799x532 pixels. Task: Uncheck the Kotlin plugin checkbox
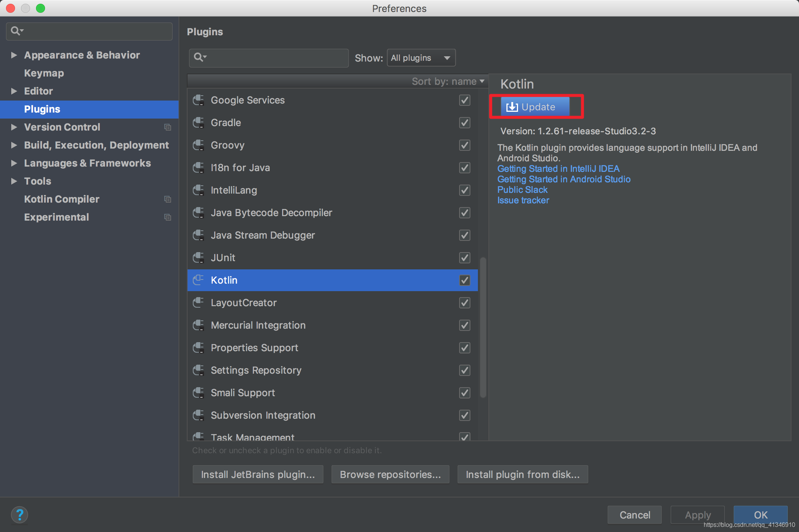465,280
